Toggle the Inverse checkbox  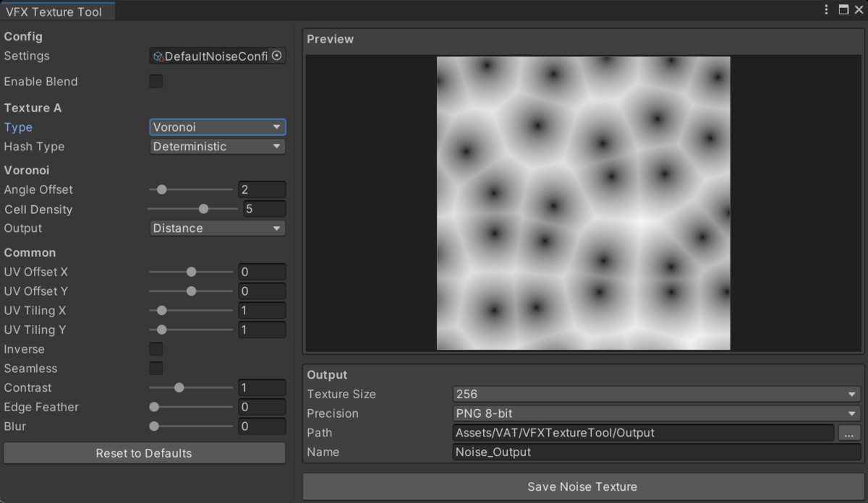156,349
